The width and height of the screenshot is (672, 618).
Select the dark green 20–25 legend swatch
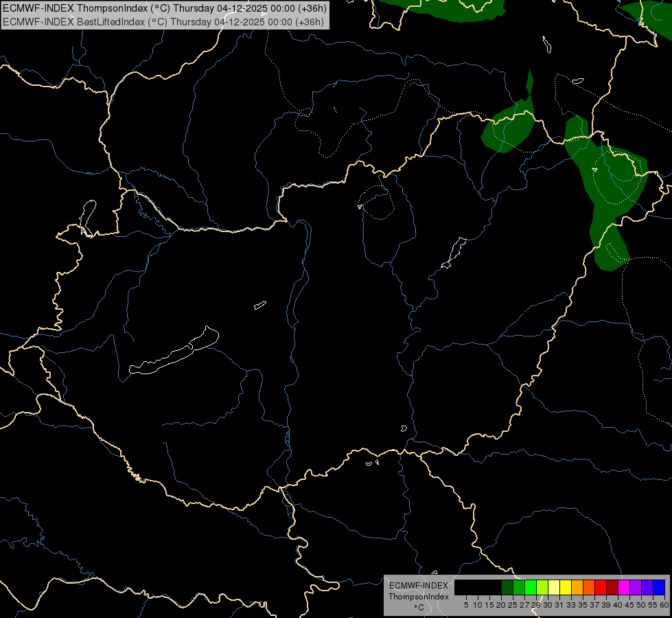pos(507,587)
